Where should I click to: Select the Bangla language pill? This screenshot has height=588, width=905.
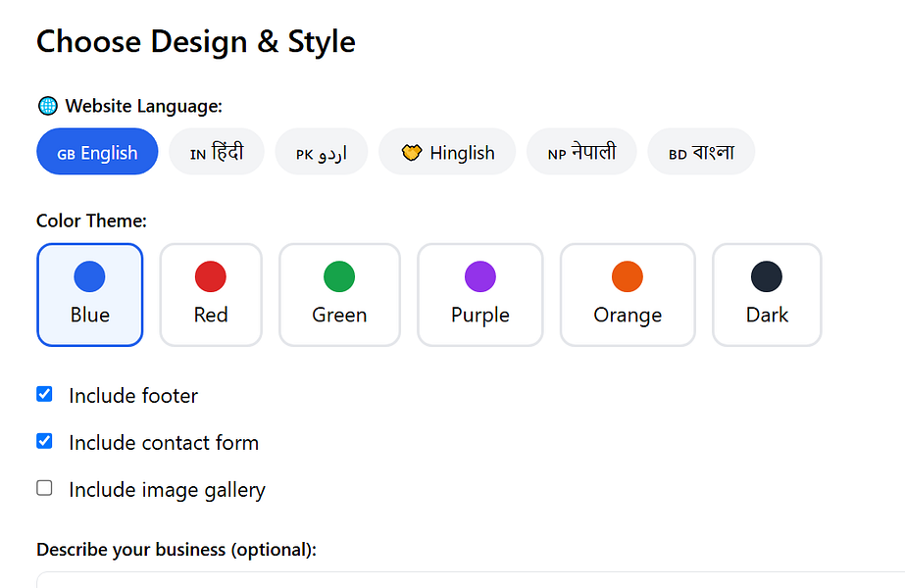pos(701,152)
